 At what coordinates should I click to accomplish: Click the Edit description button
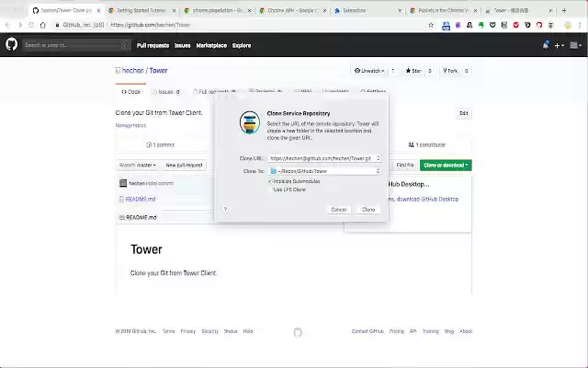tap(464, 113)
